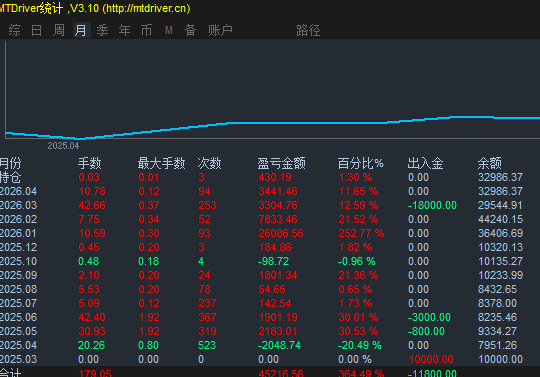Viewport: 540px width, 377px height.
Task: Click the profit value 26086.56
Action: (x=281, y=233)
